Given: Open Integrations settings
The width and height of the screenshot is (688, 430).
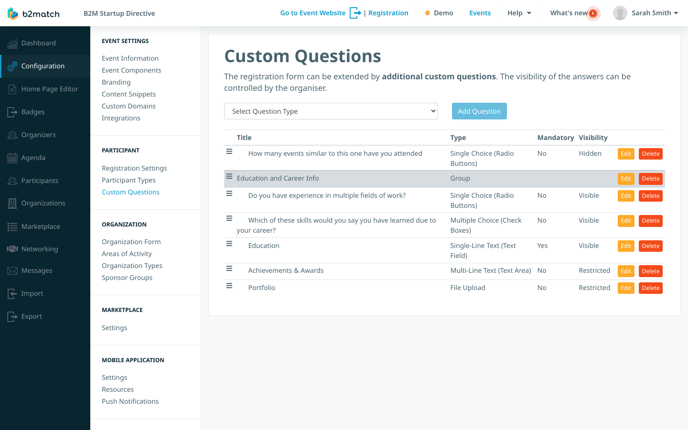Looking at the screenshot, I should pos(121,118).
